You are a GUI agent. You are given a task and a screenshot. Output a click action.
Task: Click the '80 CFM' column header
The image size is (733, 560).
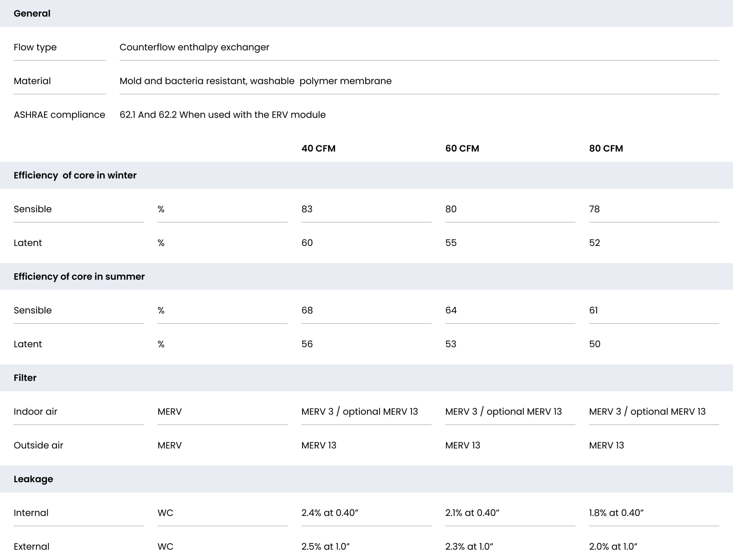point(606,148)
